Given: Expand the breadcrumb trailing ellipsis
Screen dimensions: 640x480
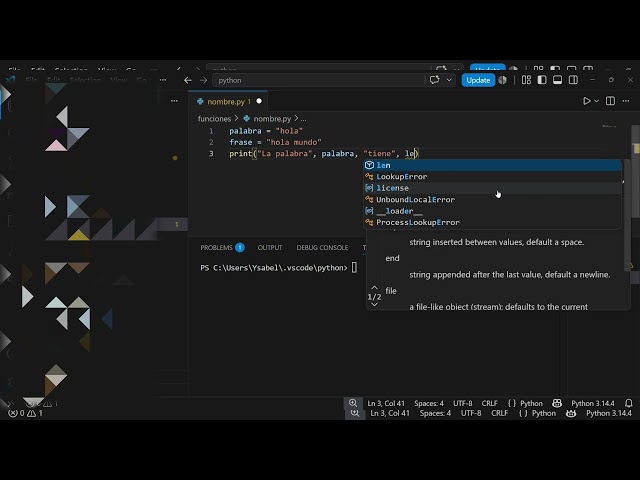Looking at the screenshot, I should click(303, 119).
